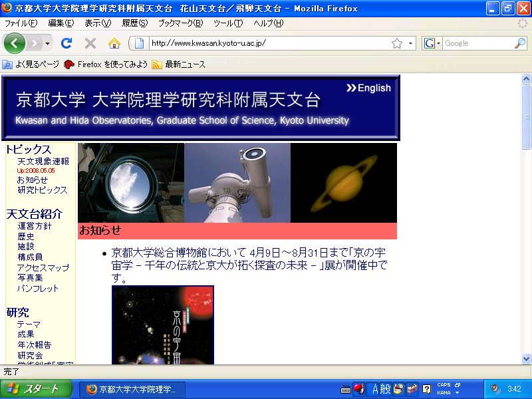The width and height of the screenshot is (532, 399).
Task: Open the お知らせ sidebar link
Action: point(32,180)
